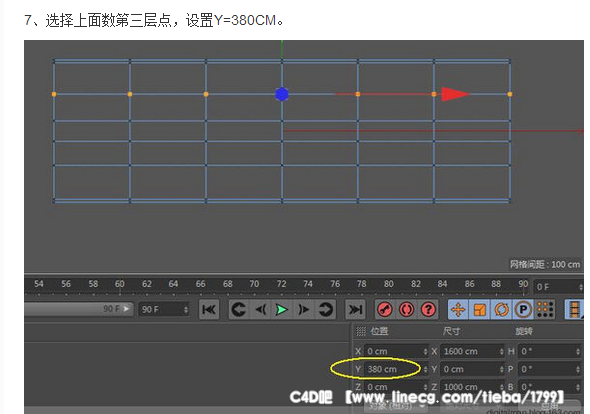This screenshot has width=590, height=414.
Task: Click the red record active objects icon
Action: pos(385,309)
